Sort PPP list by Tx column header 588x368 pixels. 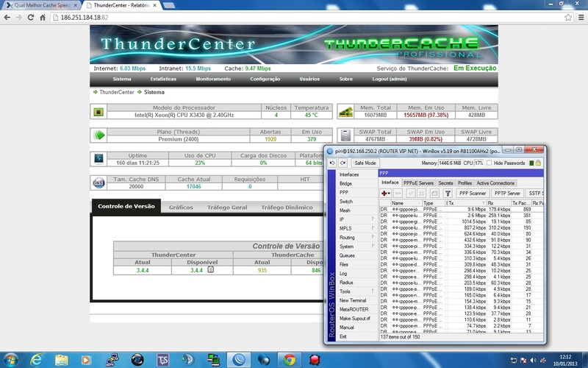pos(467,203)
